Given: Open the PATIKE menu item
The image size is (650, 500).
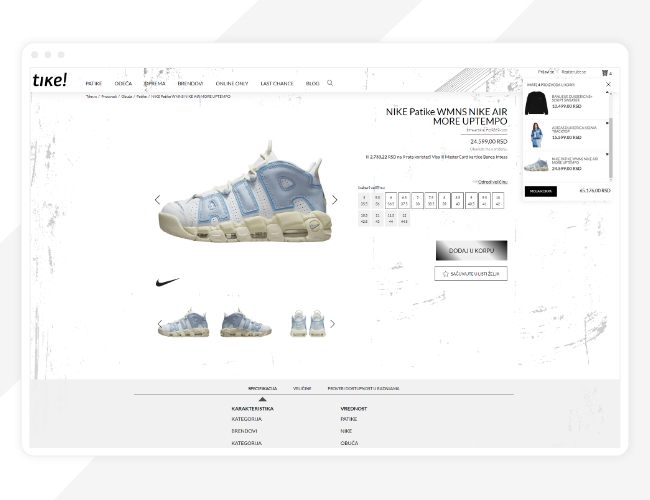Looking at the screenshot, I should pyautogui.click(x=94, y=83).
